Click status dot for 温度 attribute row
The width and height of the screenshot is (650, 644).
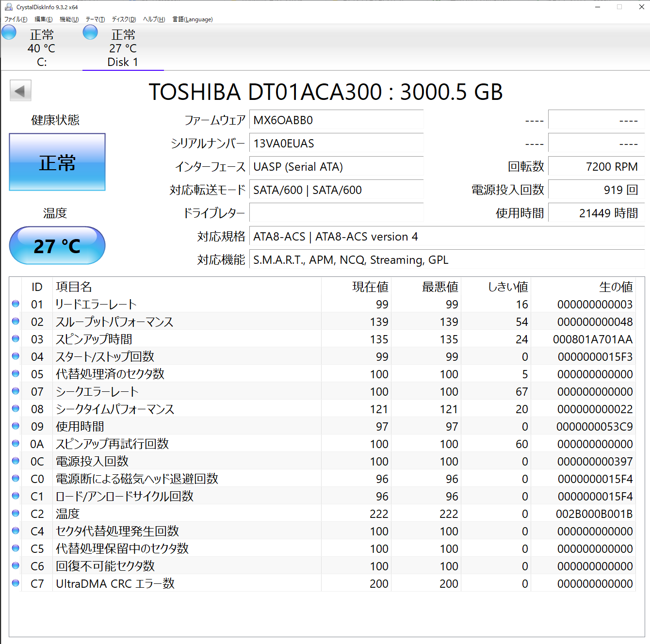click(16, 514)
